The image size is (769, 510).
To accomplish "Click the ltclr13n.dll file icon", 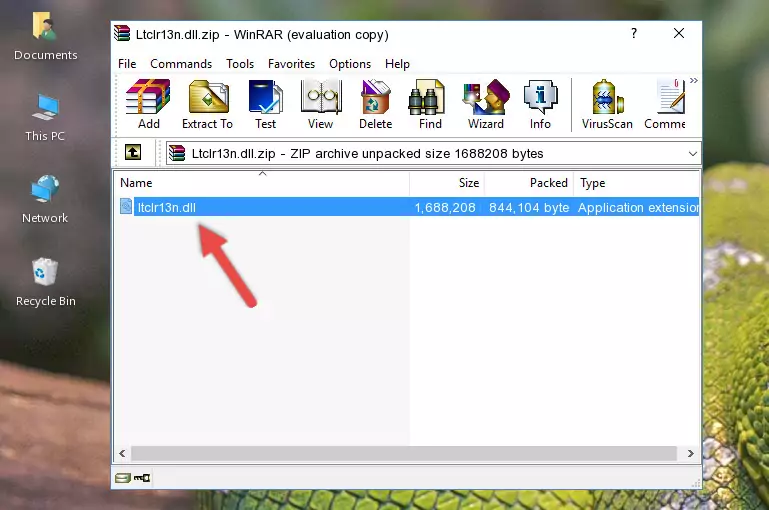I will pyautogui.click(x=126, y=206).
